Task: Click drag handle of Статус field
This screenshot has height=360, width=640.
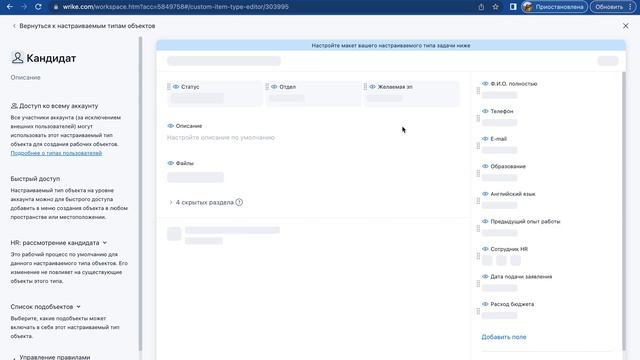Action: tap(169, 87)
